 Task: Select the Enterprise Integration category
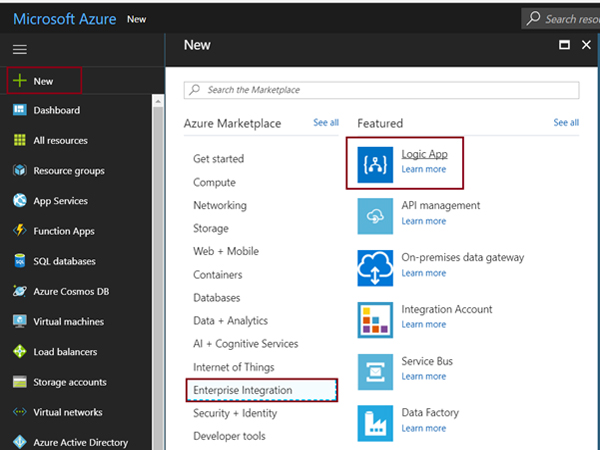tap(242, 390)
